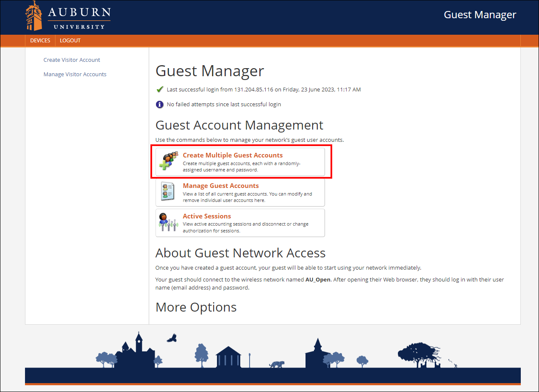Go to Manage Visitor Accounts in the sidebar
539x392 pixels.
pyautogui.click(x=75, y=75)
